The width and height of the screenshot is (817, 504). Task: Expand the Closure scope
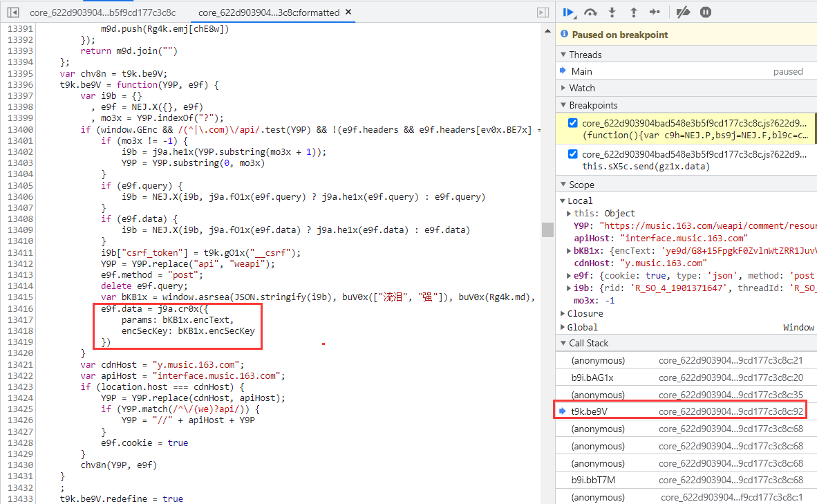pos(584,313)
